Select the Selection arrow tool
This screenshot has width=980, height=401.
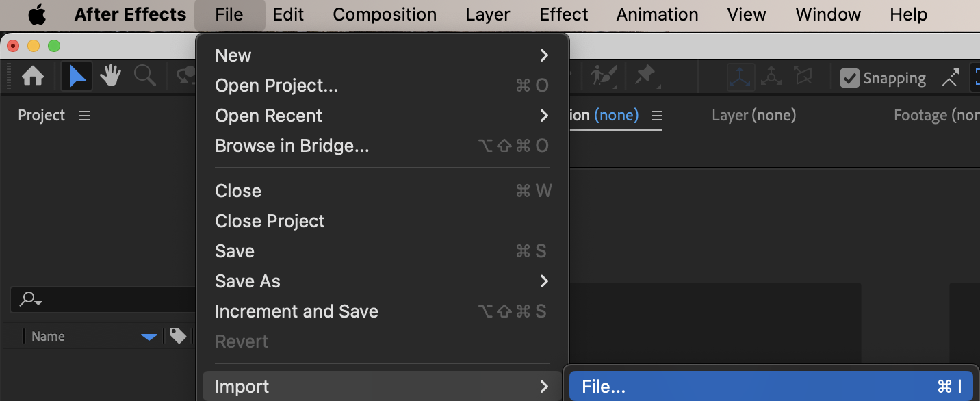click(x=77, y=77)
